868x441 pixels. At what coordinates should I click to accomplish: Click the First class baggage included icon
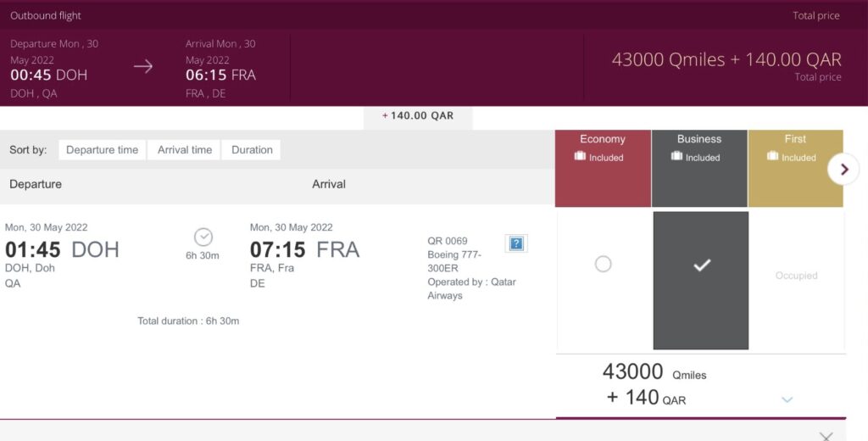click(773, 157)
